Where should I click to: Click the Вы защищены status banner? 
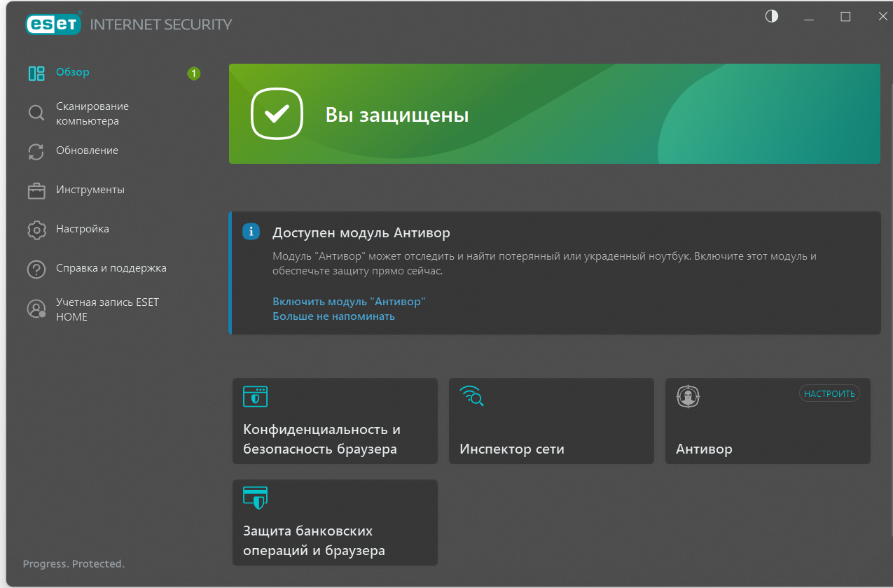click(553, 114)
